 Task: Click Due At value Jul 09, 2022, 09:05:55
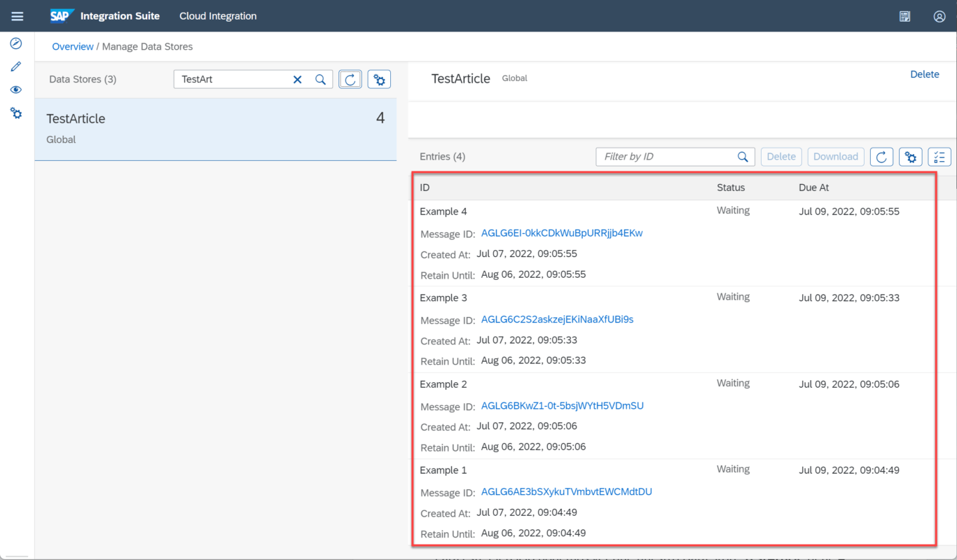(x=849, y=211)
